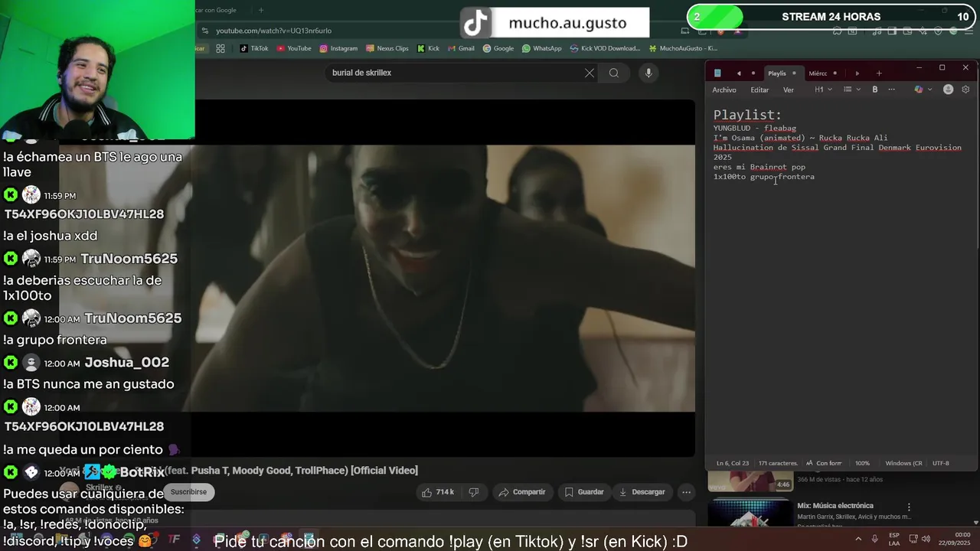
Task: Click the taskbar microphone icon
Action: pos(874,540)
